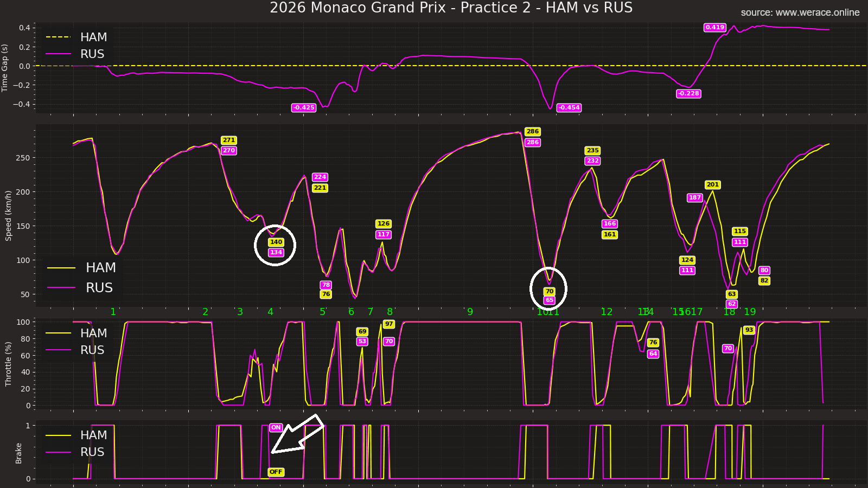Click the yellow 93 throttle label
Image resolution: width=868 pixels, height=488 pixels.
(x=749, y=330)
